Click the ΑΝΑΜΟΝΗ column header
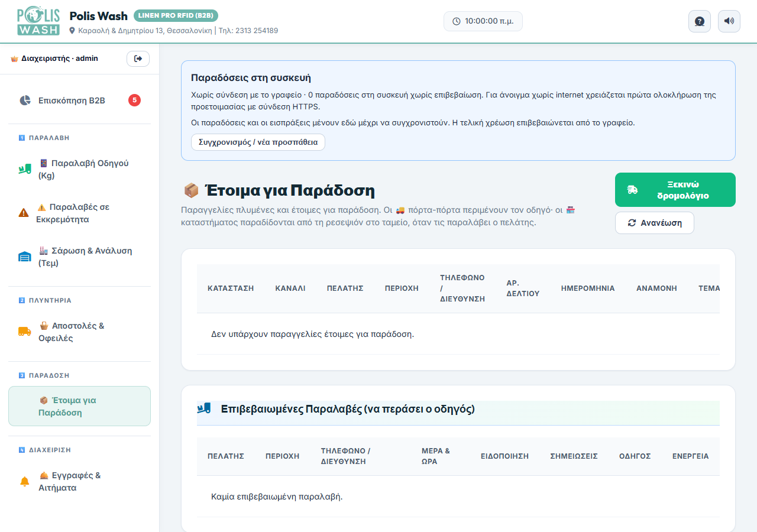This screenshot has height=532, width=757. tap(656, 288)
